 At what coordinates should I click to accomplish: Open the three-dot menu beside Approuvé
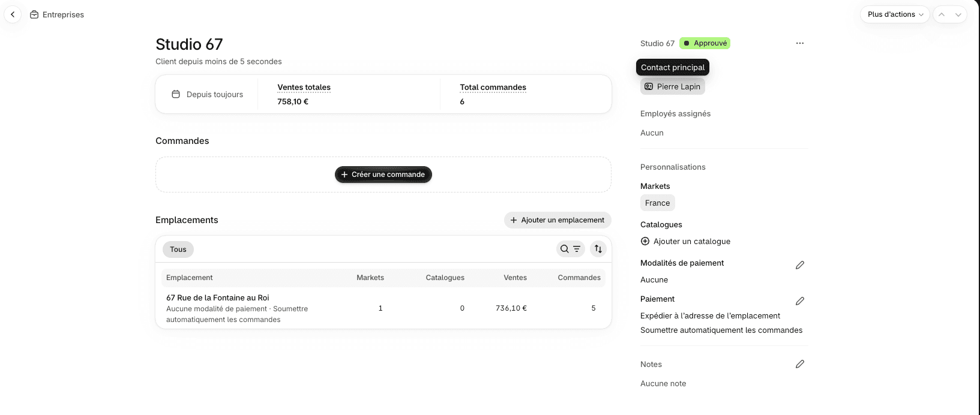click(799, 43)
